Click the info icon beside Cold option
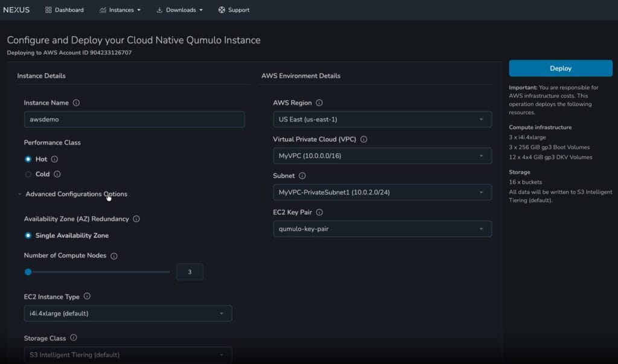The image size is (618, 364). [57, 174]
